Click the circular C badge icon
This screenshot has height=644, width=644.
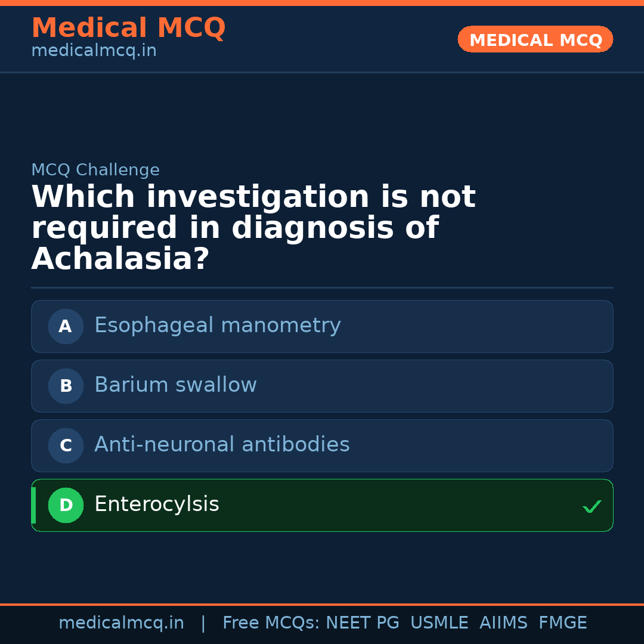click(x=66, y=445)
